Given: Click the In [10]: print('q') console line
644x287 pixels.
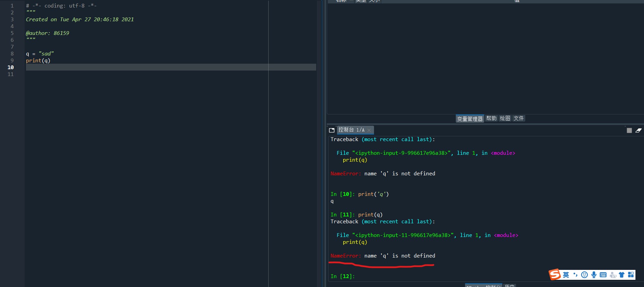Looking at the screenshot, I should point(360,194).
